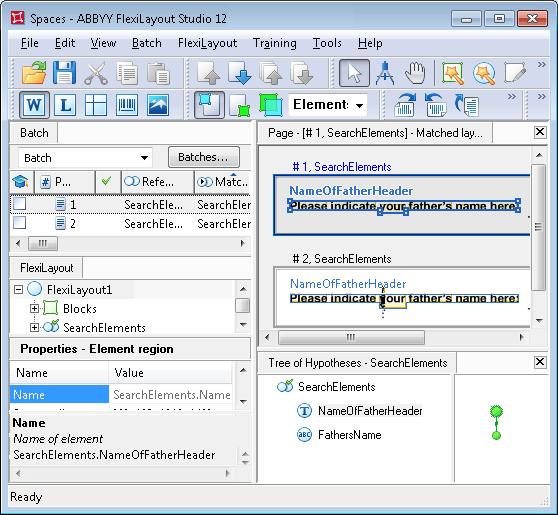This screenshot has width=558, height=515.
Task: Open the Tools menu
Action: (x=327, y=43)
